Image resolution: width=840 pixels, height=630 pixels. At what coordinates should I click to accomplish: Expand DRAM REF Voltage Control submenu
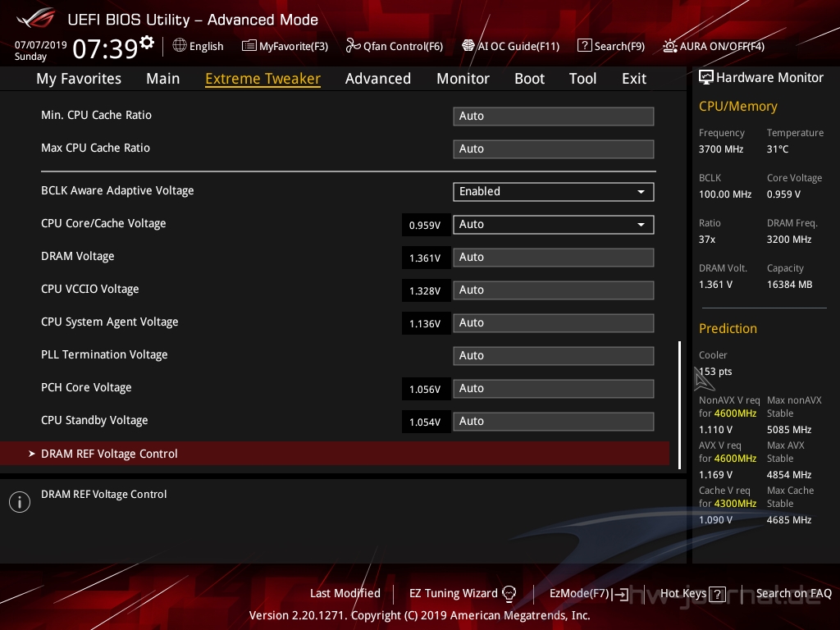pyautogui.click(x=335, y=454)
